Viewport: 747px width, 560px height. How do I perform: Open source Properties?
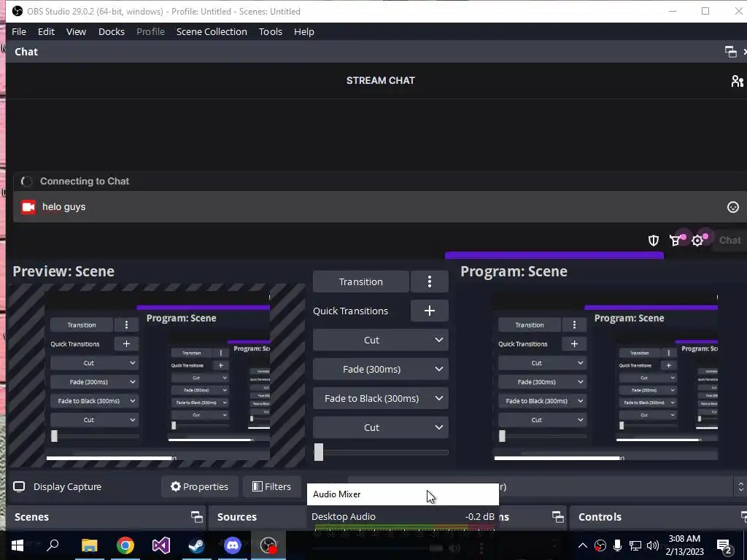[200, 486]
